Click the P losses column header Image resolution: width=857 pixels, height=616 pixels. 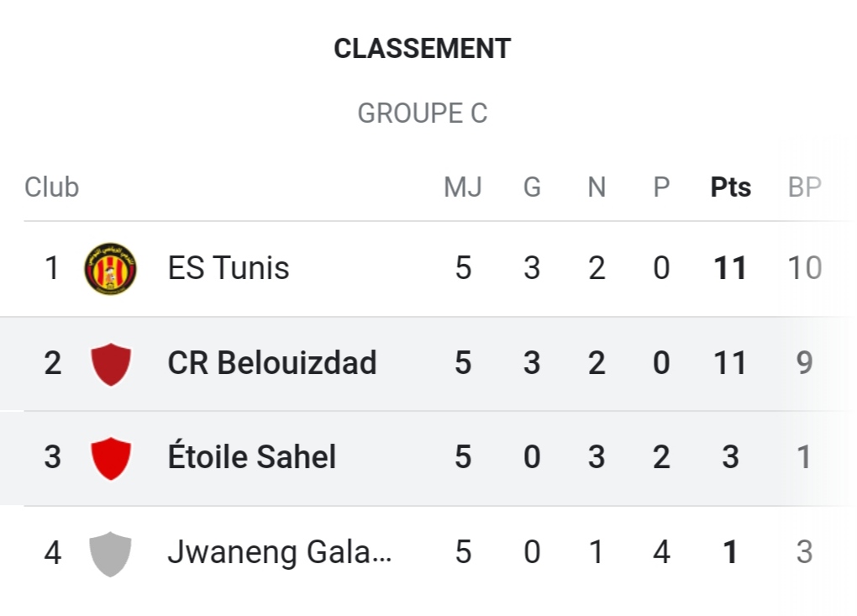point(661,187)
